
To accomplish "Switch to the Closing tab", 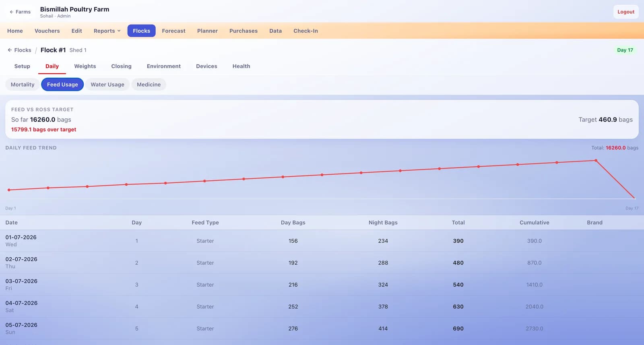I will [121, 66].
